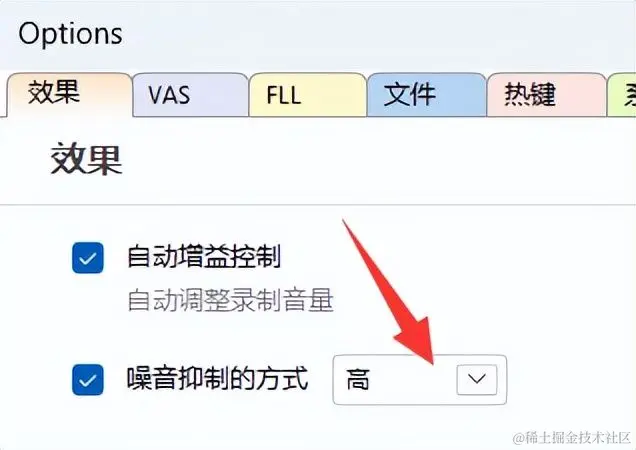Open the VAS tab
636x450 pixels.
pos(191,95)
